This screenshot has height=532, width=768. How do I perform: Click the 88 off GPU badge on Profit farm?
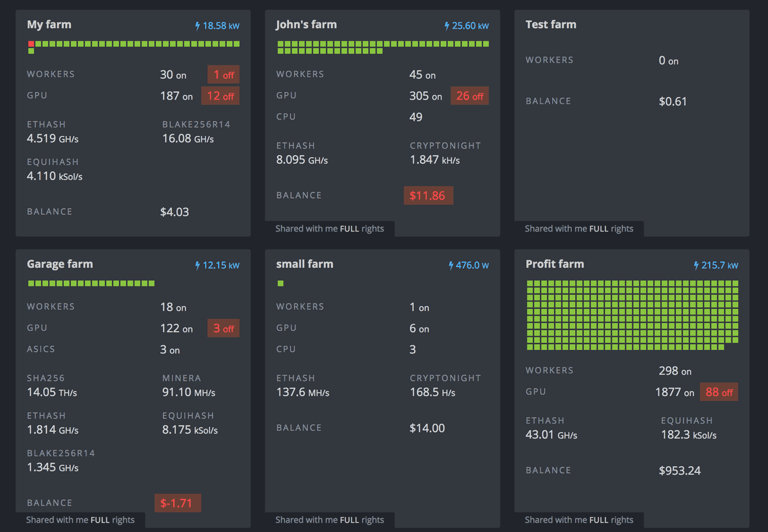719,392
